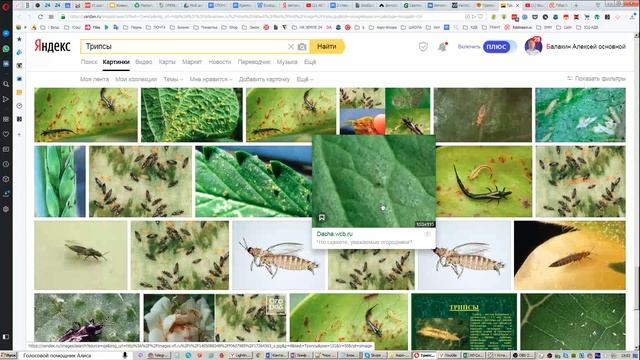Open the thrips on yellow petal thumbnail

pos(570,255)
